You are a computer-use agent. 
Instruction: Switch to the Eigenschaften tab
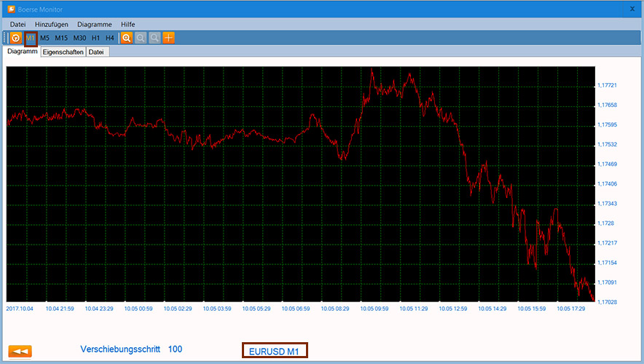pyautogui.click(x=63, y=52)
